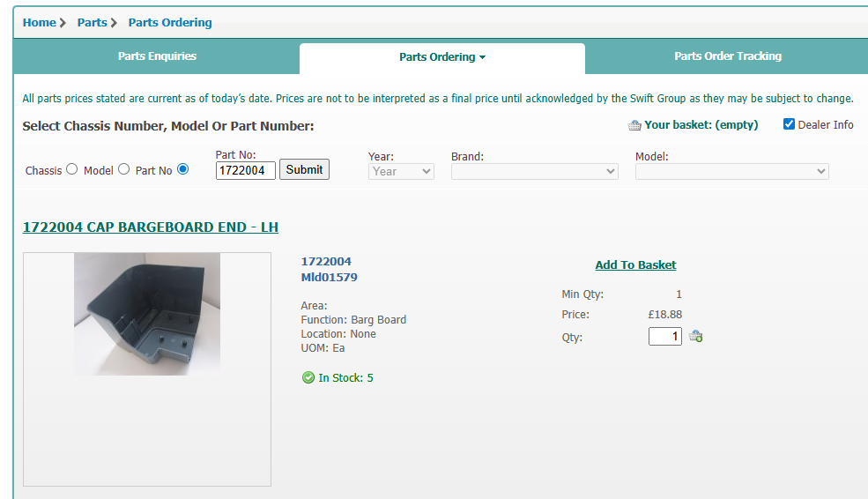
Task: Open the Year dropdown
Action: click(x=401, y=171)
